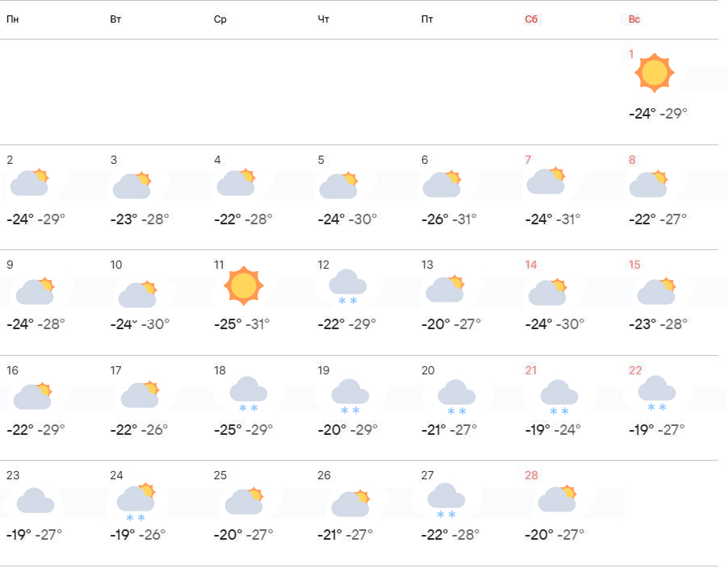Click the partly cloudy icon on day 28
This screenshot has width=728, height=568.
(x=557, y=499)
